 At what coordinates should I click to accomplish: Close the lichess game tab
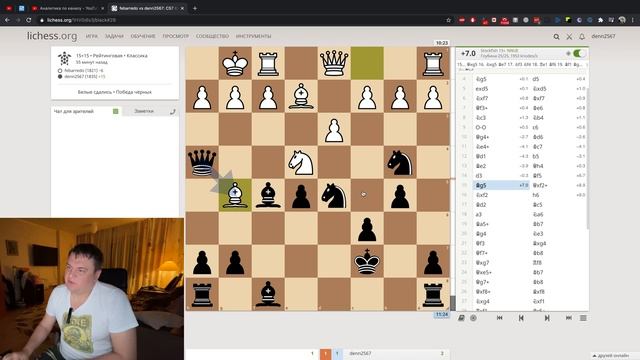tap(182, 8)
